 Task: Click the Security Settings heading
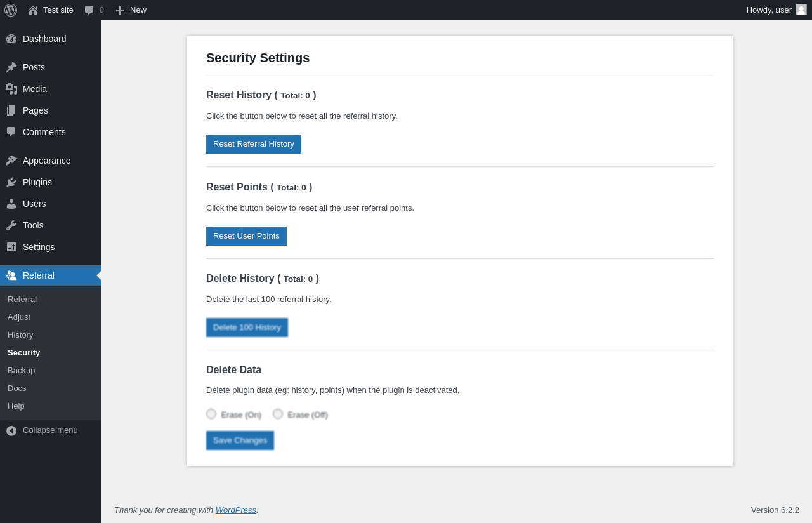point(258,58)
